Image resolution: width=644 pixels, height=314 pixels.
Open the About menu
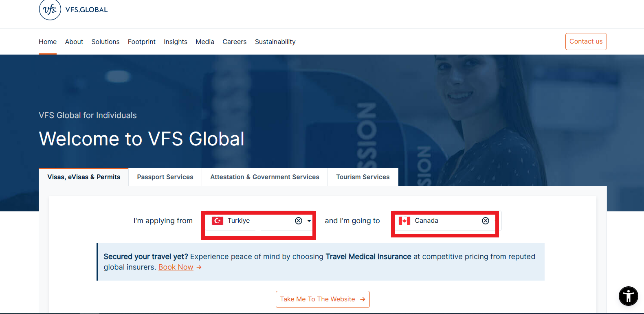click(x=74, y=42)
